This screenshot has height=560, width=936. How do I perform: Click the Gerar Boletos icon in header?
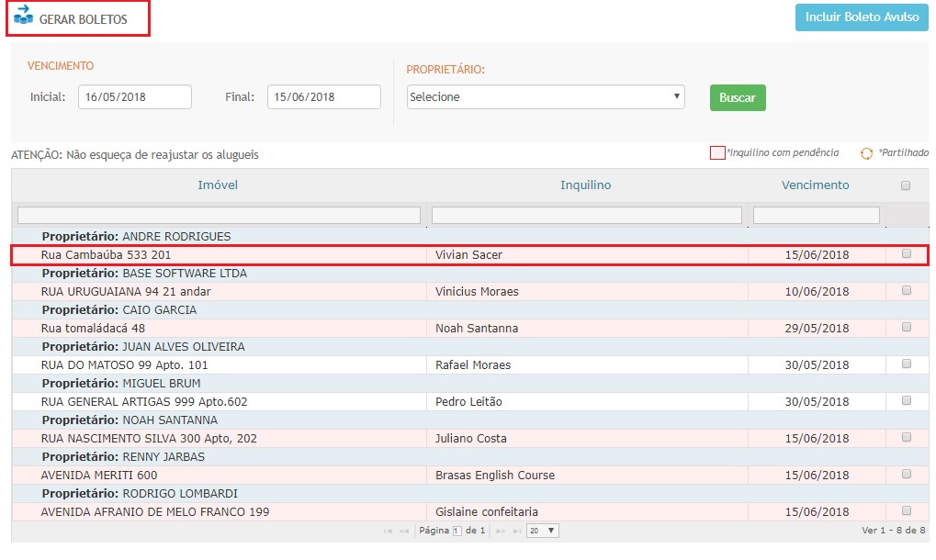(x=23, y=16)
